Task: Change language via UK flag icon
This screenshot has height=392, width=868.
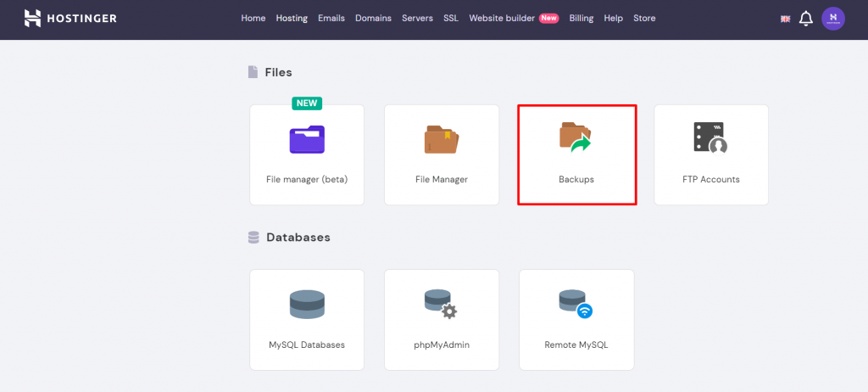Action: click(x=785, y=19)
